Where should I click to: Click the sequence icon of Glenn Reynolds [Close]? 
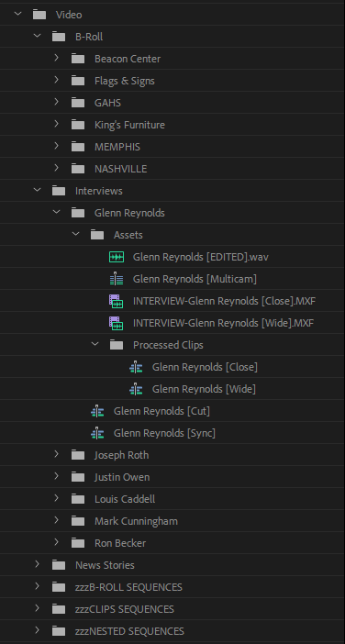(136, 367)
